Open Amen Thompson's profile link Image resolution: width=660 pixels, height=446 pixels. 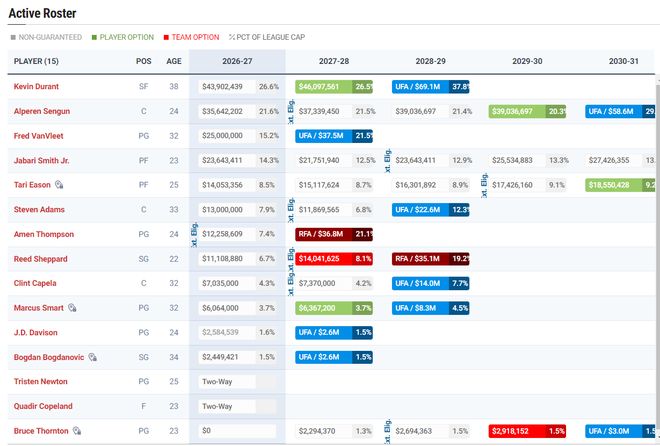(44, 234)
